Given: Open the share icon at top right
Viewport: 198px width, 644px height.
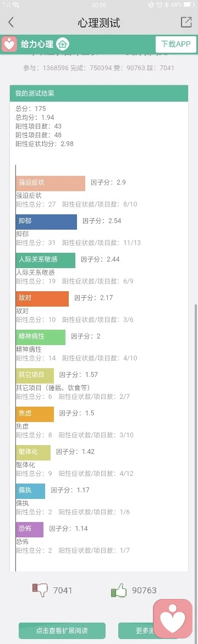Looking at the screenshot, I should [x=186, y=22].
